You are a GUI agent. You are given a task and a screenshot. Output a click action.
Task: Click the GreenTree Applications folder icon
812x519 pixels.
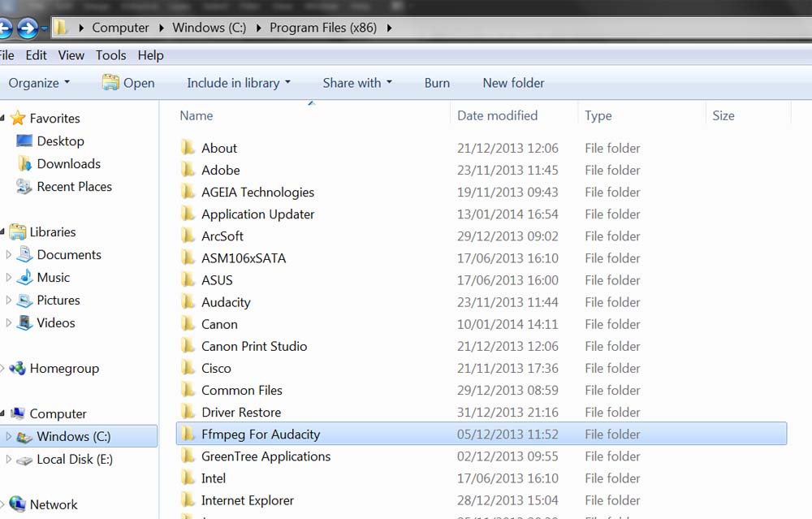click(188, 456)
